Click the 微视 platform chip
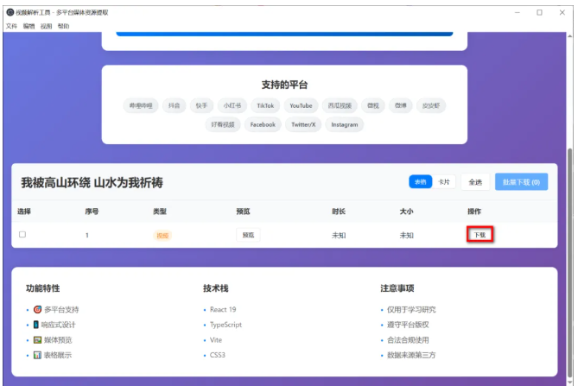Image resolution: width=578 pixels, height=392 pixels. click(x=373, y=105)
